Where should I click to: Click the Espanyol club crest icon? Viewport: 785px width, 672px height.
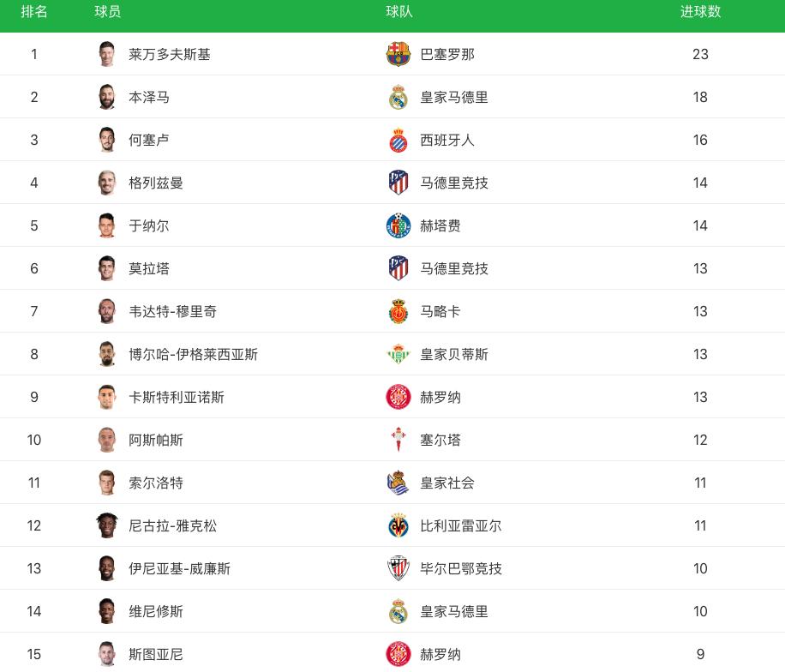[398, 140]
